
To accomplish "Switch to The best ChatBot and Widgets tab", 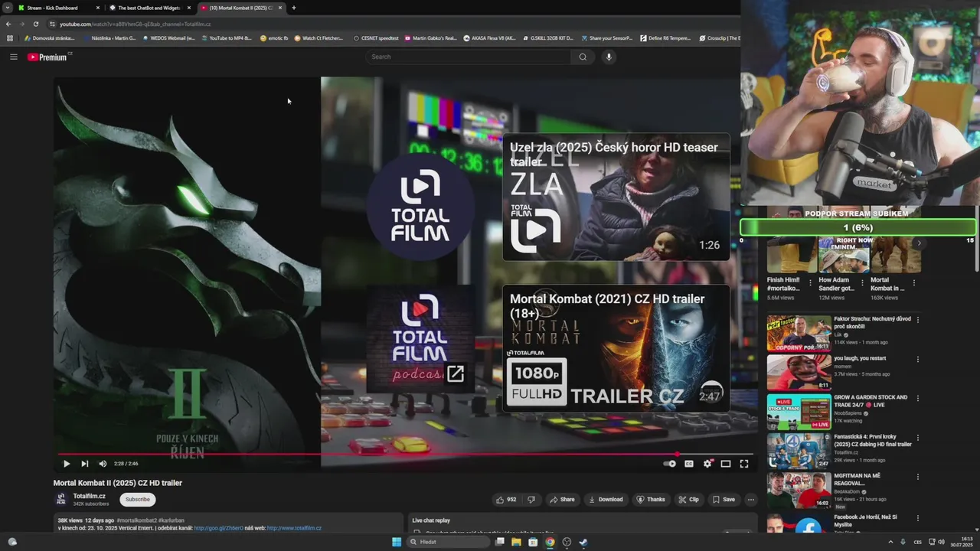I will pos(149,8).
